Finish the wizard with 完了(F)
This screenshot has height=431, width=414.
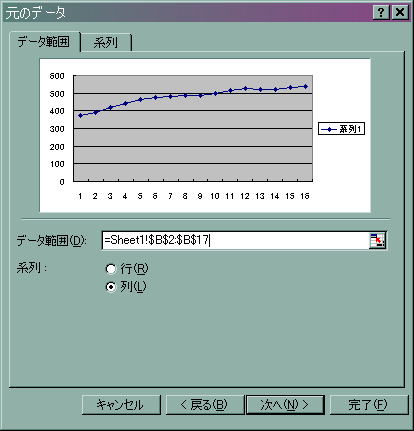point(368,405)
